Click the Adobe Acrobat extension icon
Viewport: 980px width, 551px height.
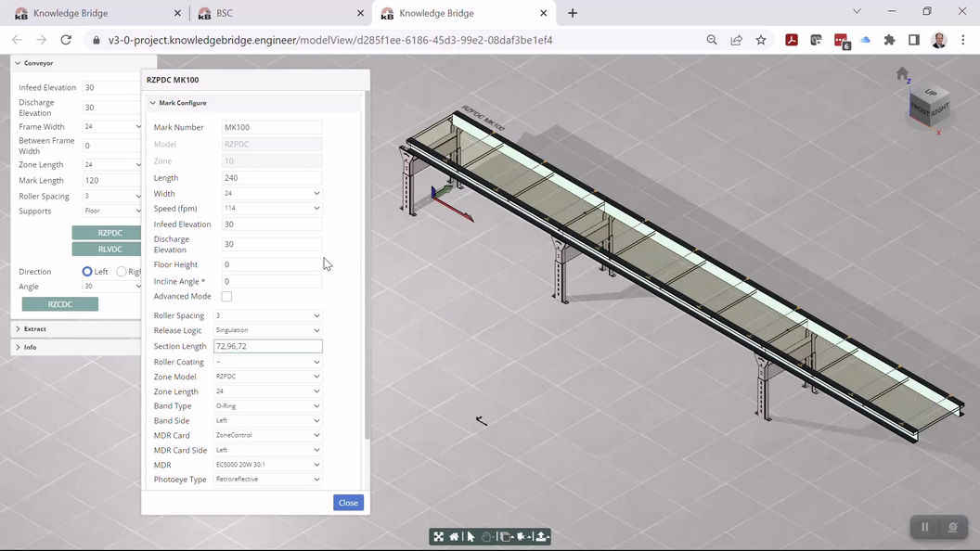792,40
